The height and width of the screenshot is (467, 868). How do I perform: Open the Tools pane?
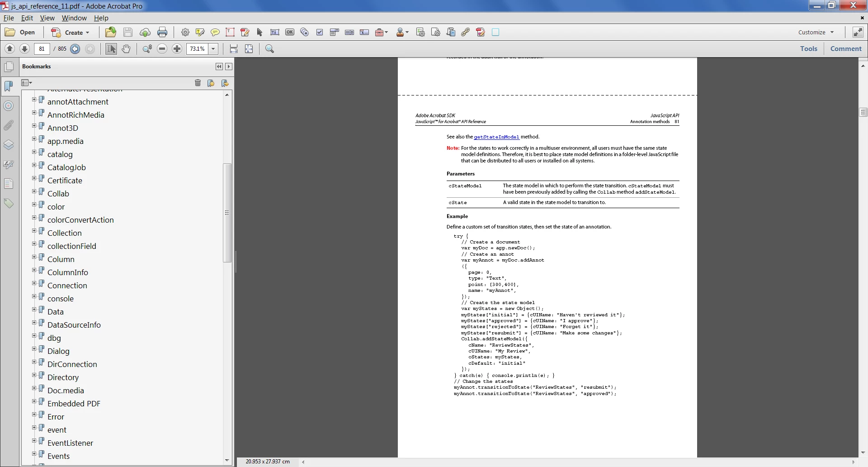(809, 48)
